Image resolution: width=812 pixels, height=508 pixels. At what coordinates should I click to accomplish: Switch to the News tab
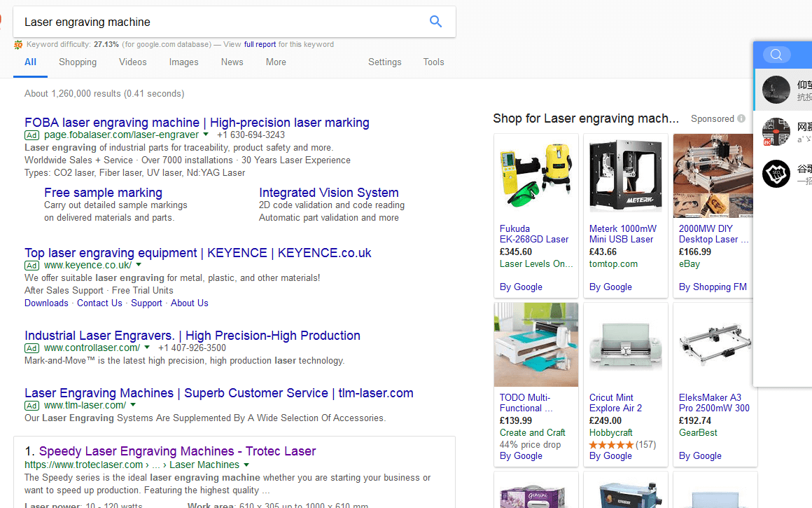coord(232,62)
